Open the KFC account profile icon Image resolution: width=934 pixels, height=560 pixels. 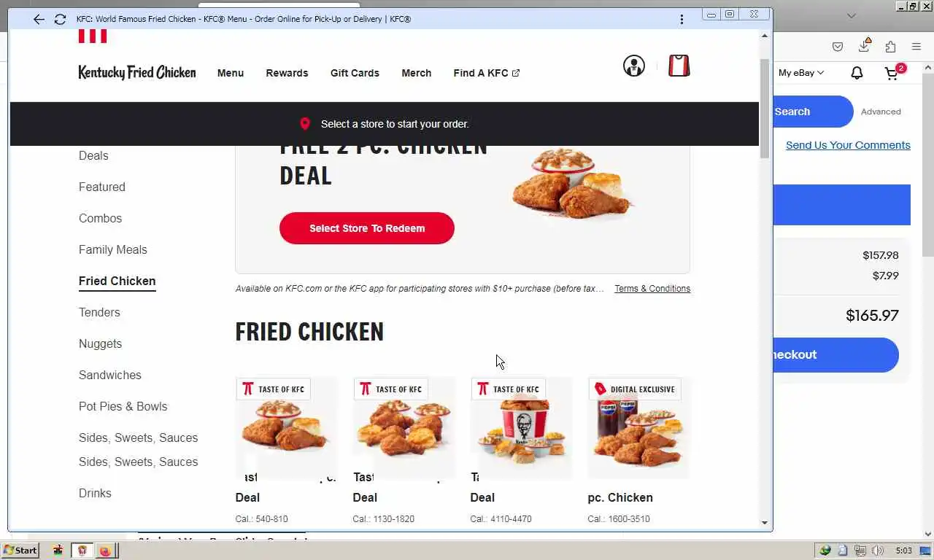[634, 66]
